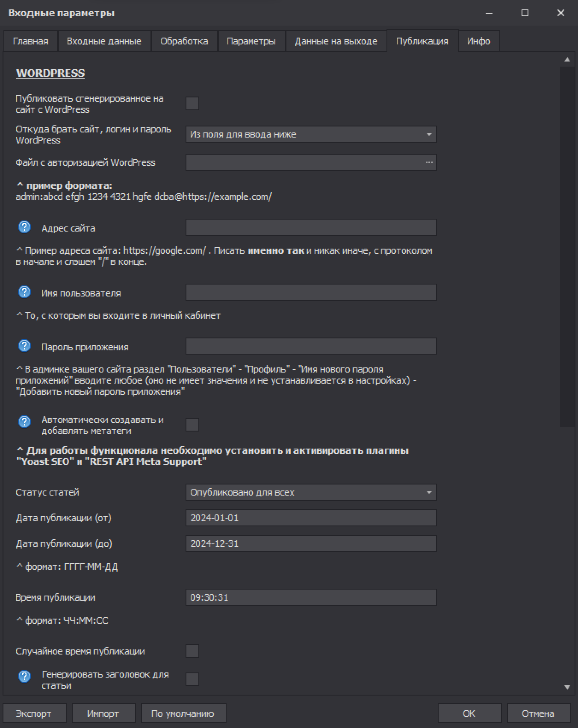Screen dimensions: 578x728
Task: Expand the Статус статей dropdown
Action: pos(311,492)
